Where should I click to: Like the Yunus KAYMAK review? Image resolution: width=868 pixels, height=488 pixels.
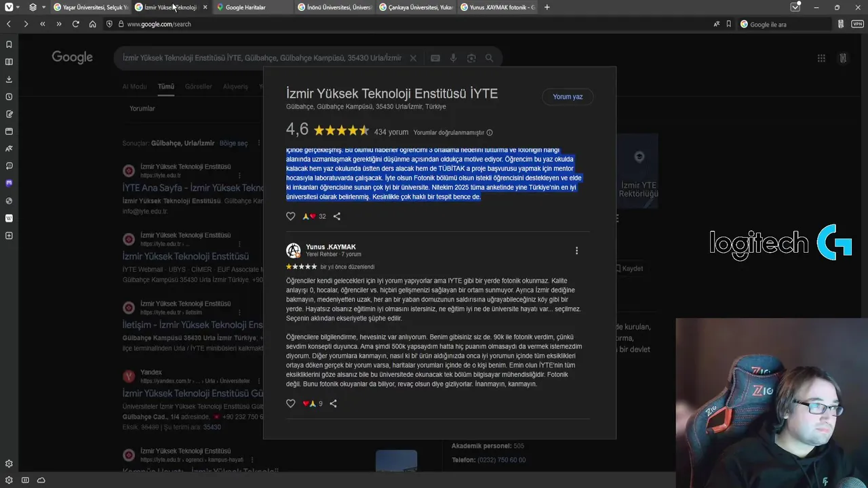point(291,403)
